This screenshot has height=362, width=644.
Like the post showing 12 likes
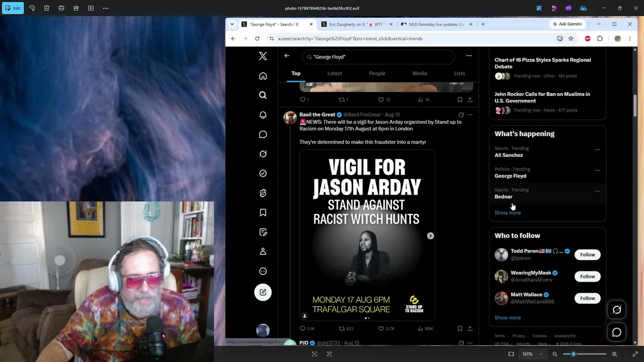pyautogui.click(x=384, y=100)
